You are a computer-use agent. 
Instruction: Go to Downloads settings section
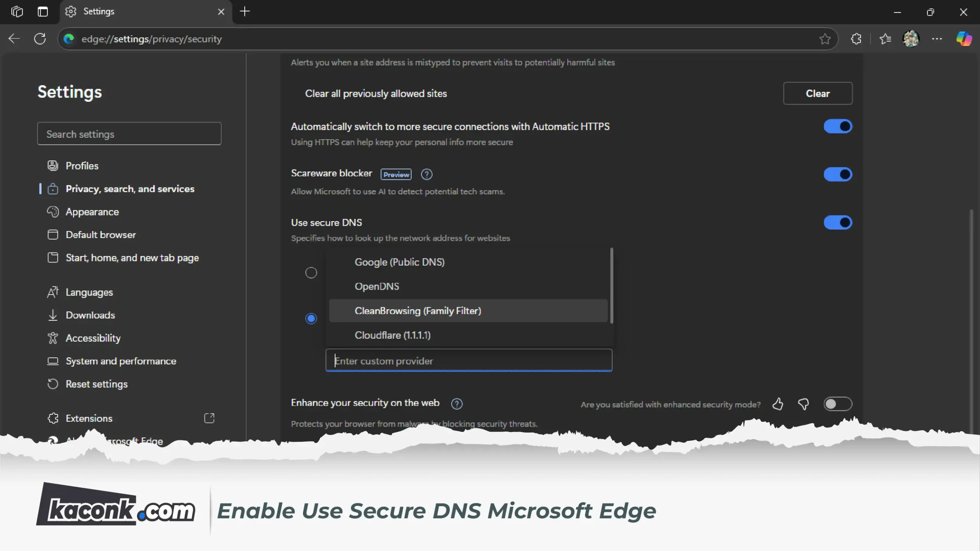click(90, 315)
